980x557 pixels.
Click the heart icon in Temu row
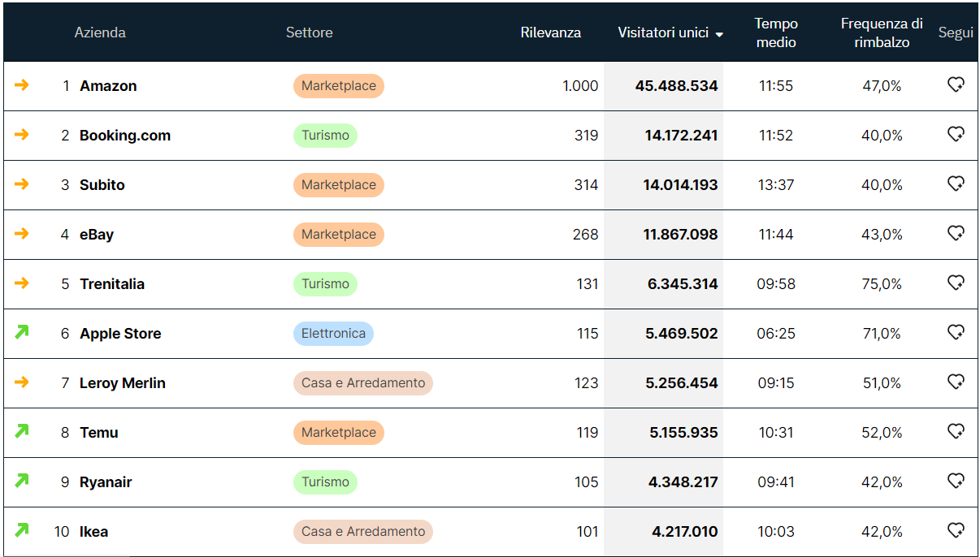coord(956,431)
